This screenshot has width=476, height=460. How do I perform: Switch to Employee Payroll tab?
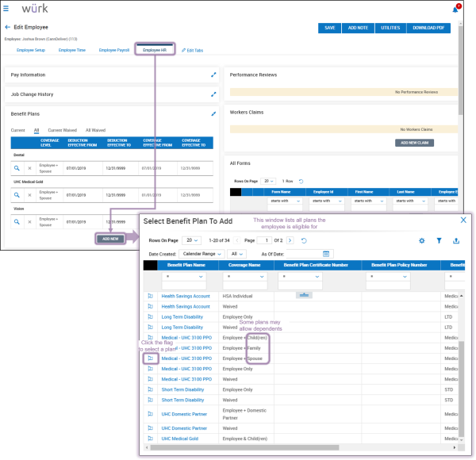(x=113, y=50)
